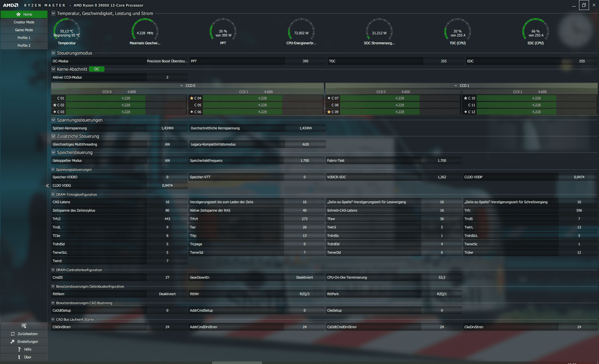Toggle Legacy-Kompatibilitätsmodus AUS value
599x364 pixels.
click(x=305, y=144)
